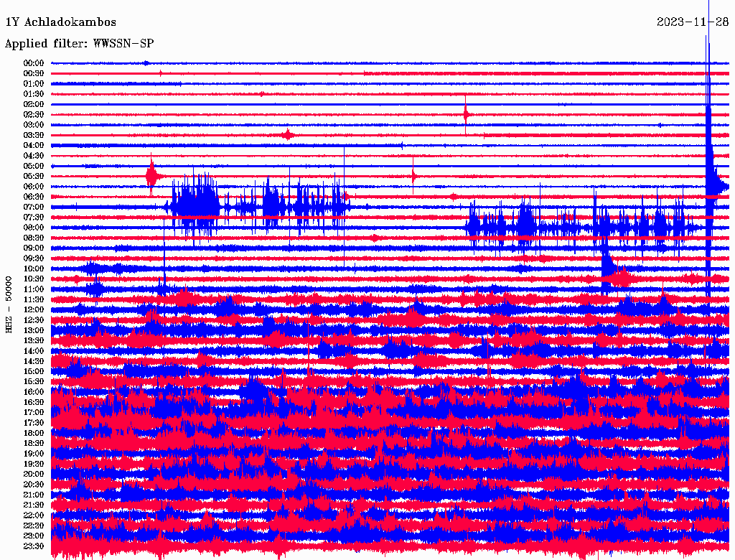Select the 18:00 time label
Viewport: 735px width, 560px height.
[34, 433]
